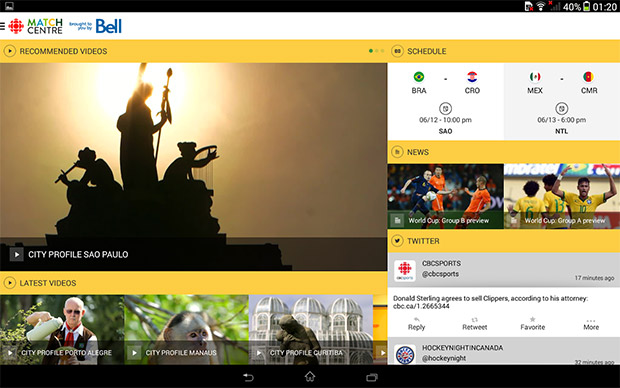Viewport: 620px width, 388px height.
Task: Open the large Sao Paulo statue video thumbnail
Action: 193,167
